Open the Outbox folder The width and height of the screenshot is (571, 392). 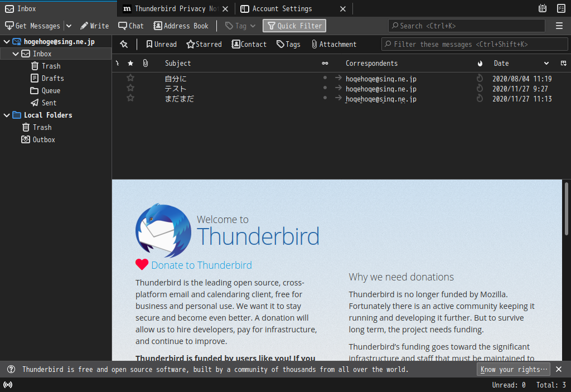click(43, 139)
